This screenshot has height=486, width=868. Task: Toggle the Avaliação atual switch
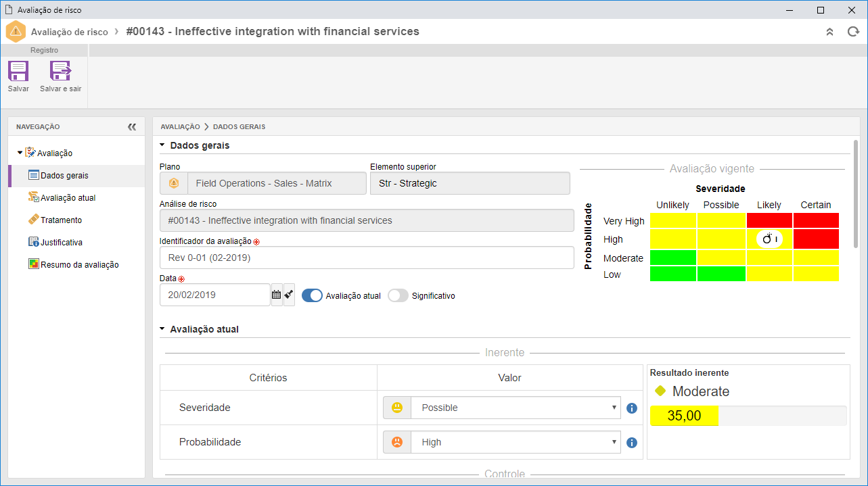312,295
